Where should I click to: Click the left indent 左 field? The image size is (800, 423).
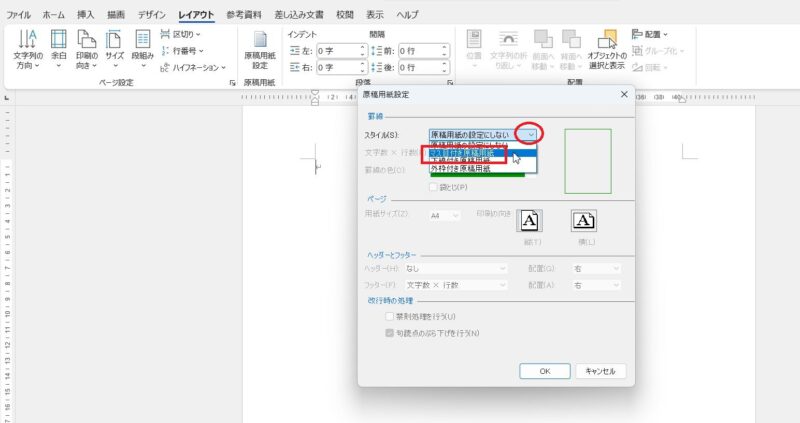tap(341, 51)
